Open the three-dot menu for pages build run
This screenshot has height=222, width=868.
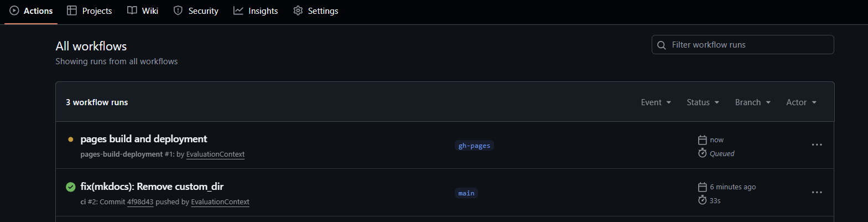[817, 145]
